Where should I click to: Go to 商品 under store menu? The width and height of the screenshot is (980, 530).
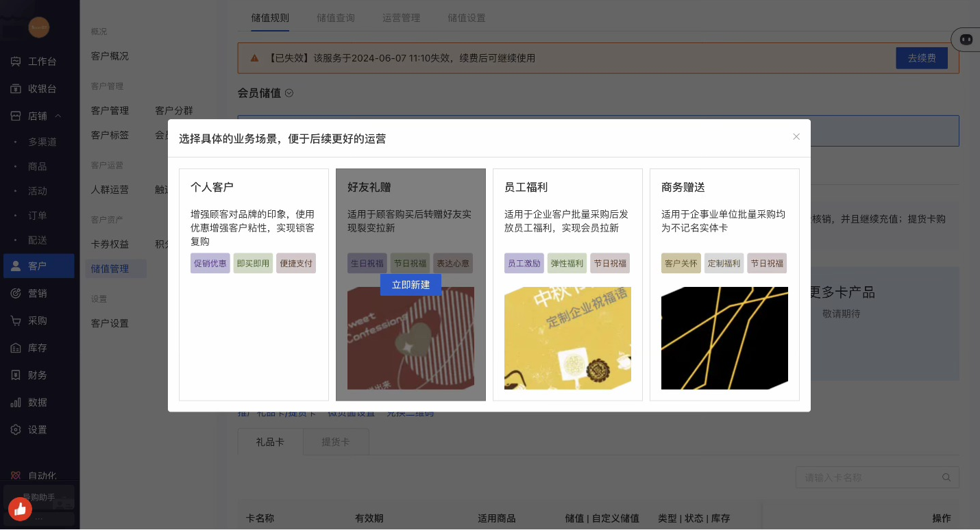(x=38, y=166)
